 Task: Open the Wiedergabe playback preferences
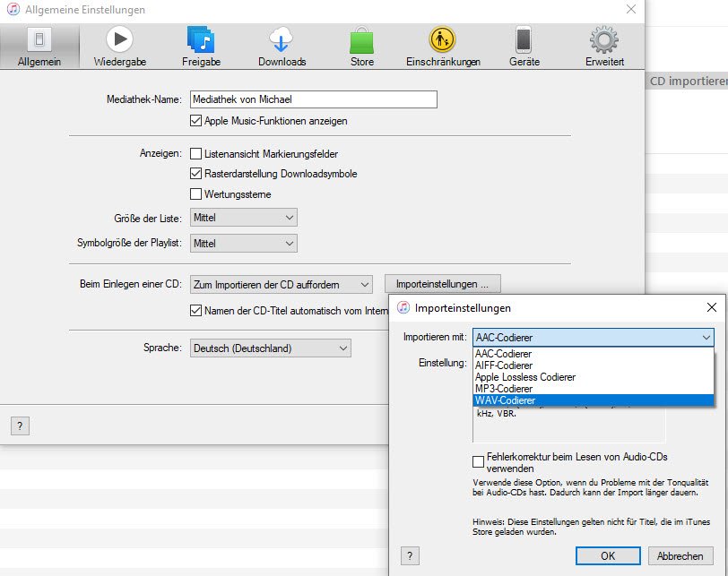coord(120,47)
